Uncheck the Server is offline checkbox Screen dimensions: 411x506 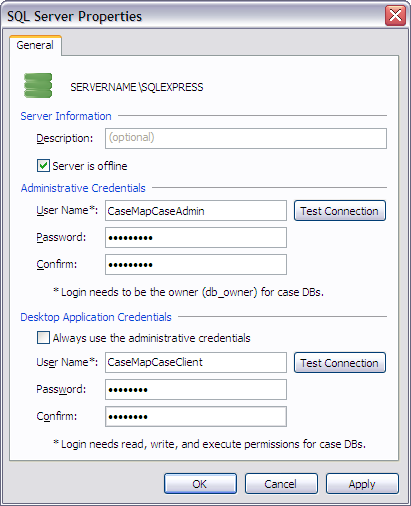(43, 166)
